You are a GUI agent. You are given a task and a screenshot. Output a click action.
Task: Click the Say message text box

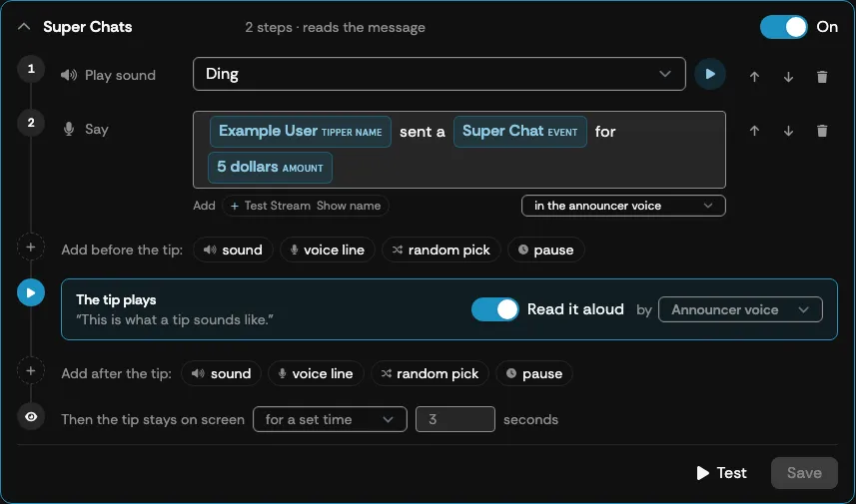click(459, 150)
